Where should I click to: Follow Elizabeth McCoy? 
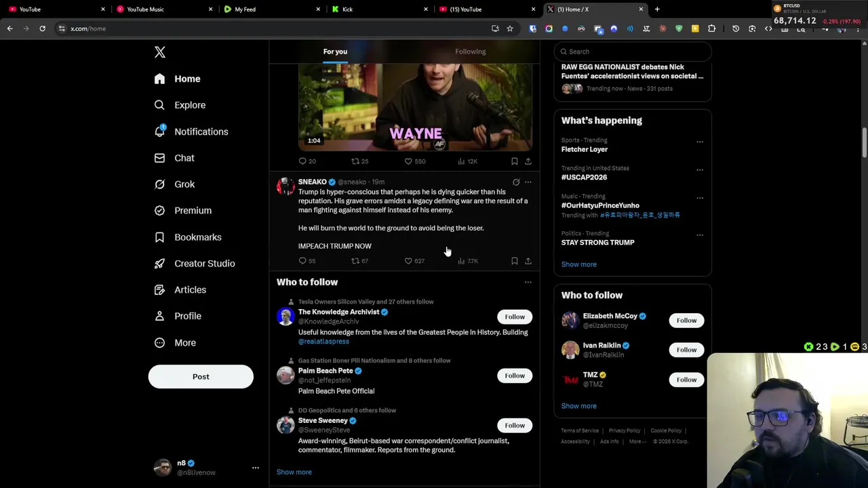[x=686, y=321]
